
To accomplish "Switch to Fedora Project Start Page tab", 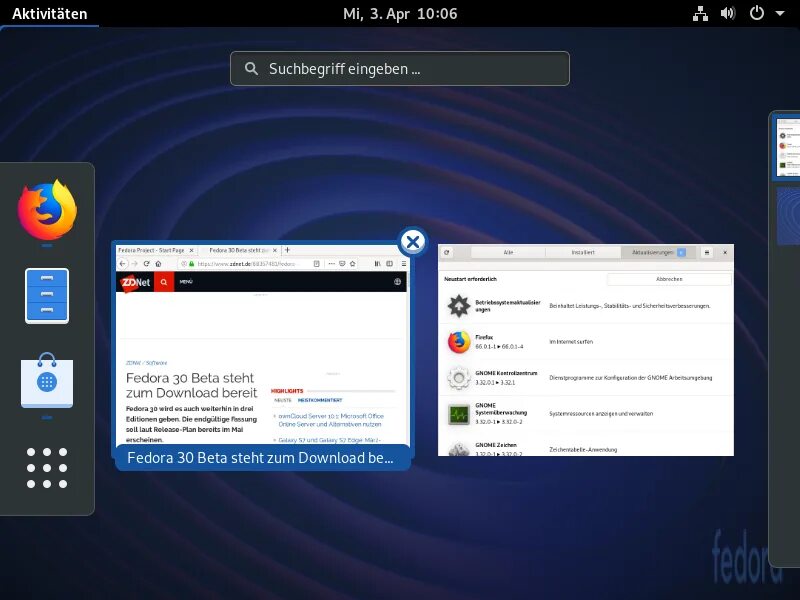I will pyautogui.click(x=151, y=251).
